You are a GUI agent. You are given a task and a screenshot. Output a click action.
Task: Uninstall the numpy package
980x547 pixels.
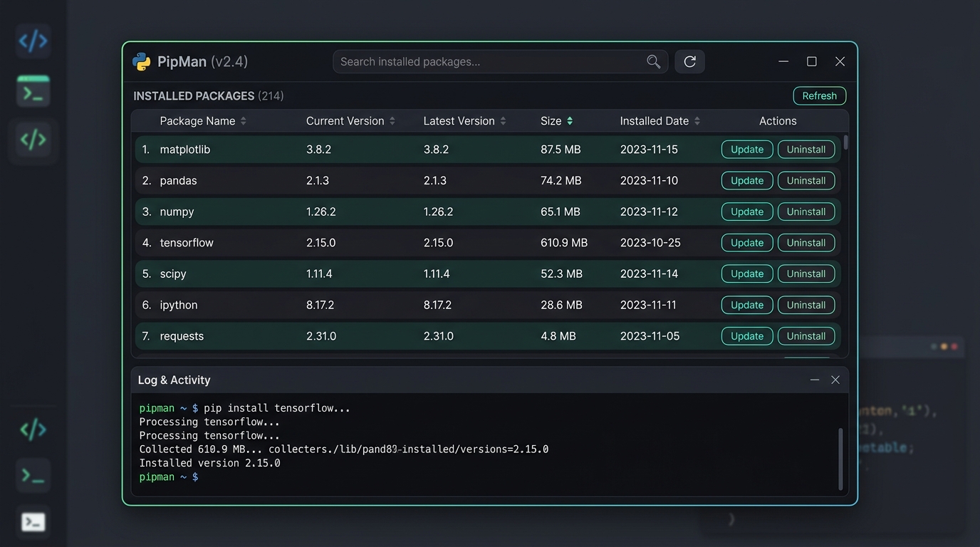(x=806, y=212)
